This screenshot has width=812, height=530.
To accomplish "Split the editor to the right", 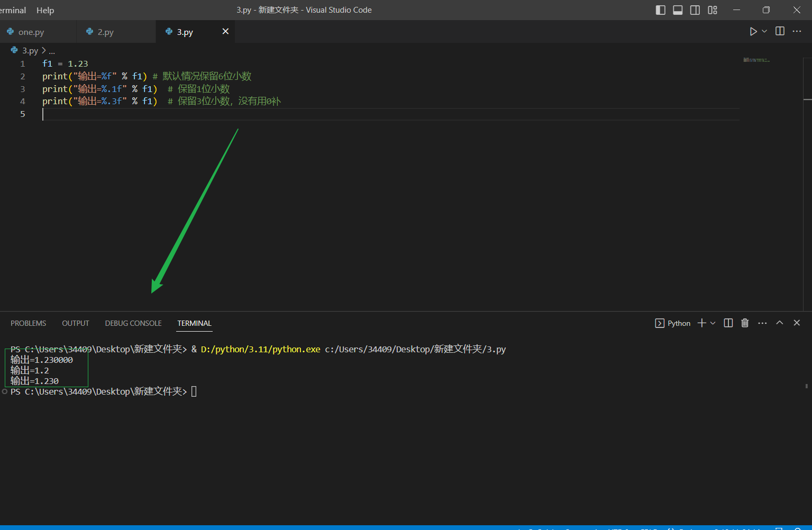I will [780, 31].
